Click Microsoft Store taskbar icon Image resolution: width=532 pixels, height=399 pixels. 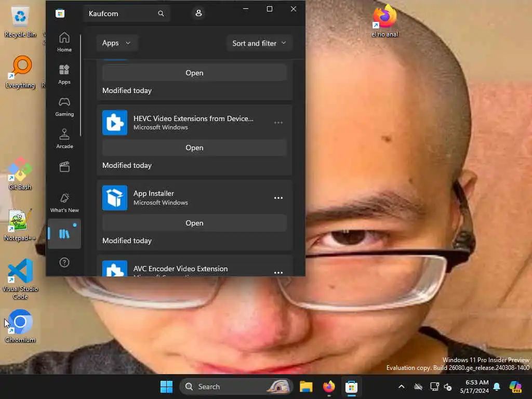tap(352, 387)
